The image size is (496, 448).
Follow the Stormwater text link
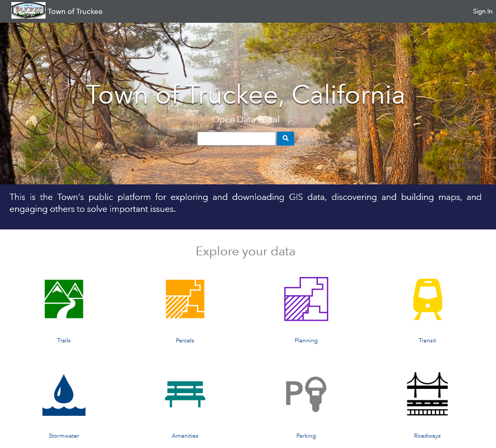click(64, 436)
